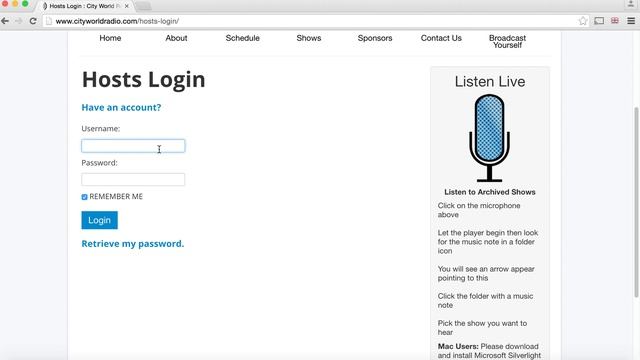640x360 pixels.
Task: Open the Chrome hamburger menu
Action: pyautogui.click(x=631, y=21)
